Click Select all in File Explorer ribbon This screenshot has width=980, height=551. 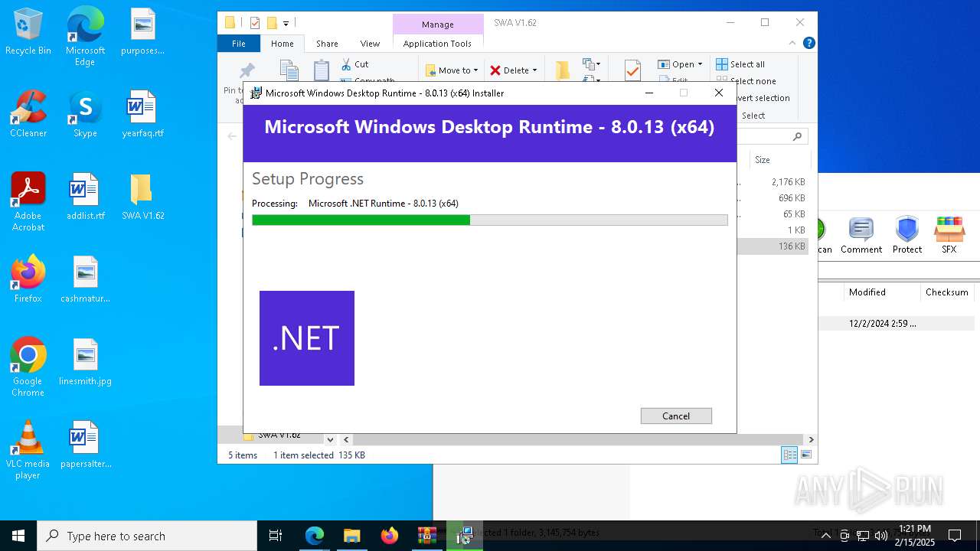coord(740,64)
